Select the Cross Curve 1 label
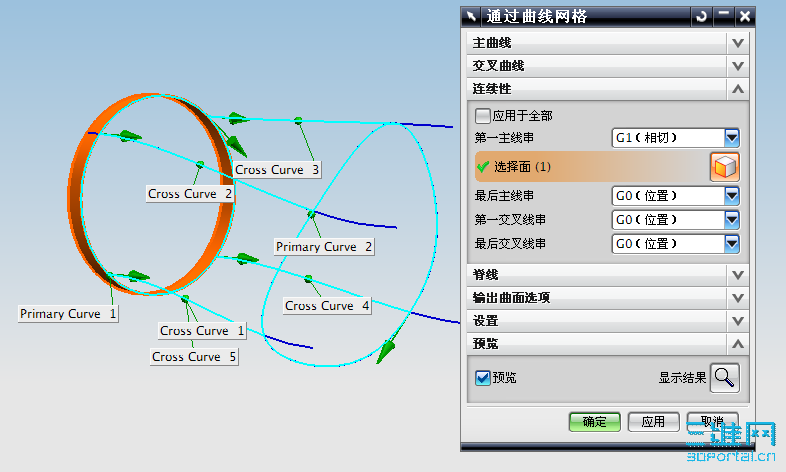This screenshot has width=786, height=472. (x=202, y=331)
